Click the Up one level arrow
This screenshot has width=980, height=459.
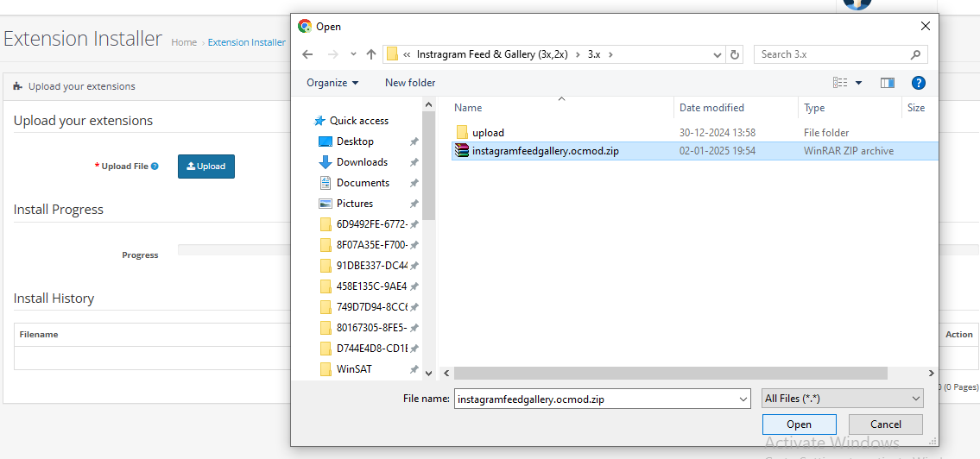coord(371,54)
